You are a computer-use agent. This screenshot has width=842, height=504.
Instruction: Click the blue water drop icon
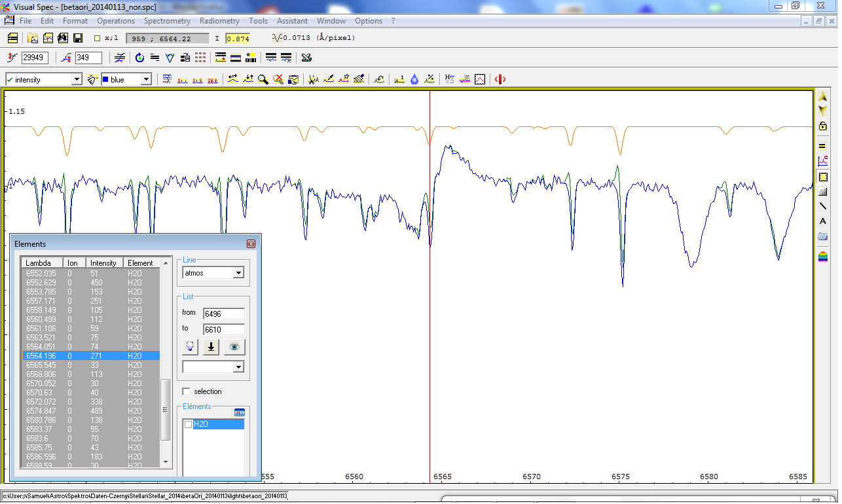pyautogui.click(x=414, y=79)
